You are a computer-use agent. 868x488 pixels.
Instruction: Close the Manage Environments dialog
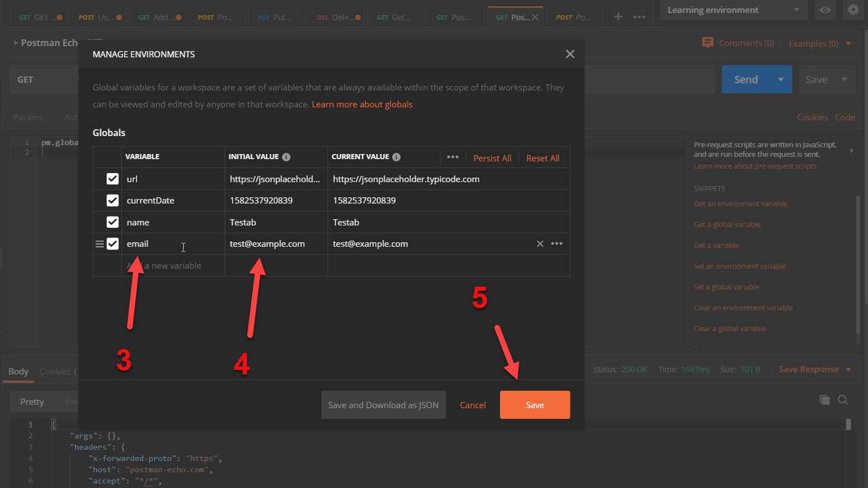click(570, 54)
